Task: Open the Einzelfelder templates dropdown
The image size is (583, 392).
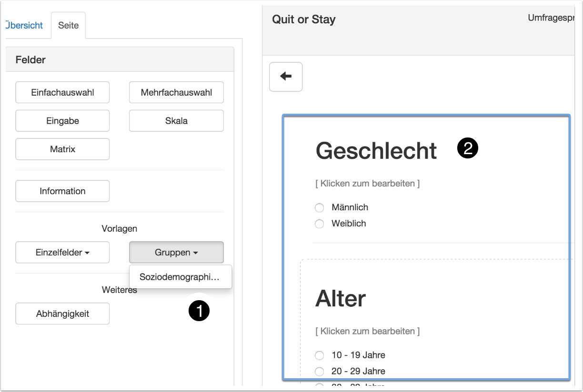Action: [x=62, y=253]
